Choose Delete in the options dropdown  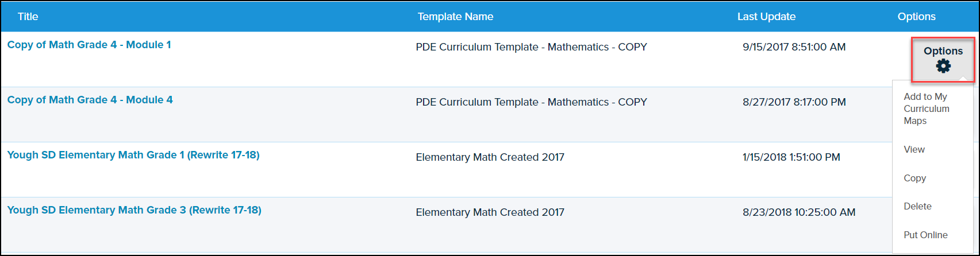tap(917, 207)
